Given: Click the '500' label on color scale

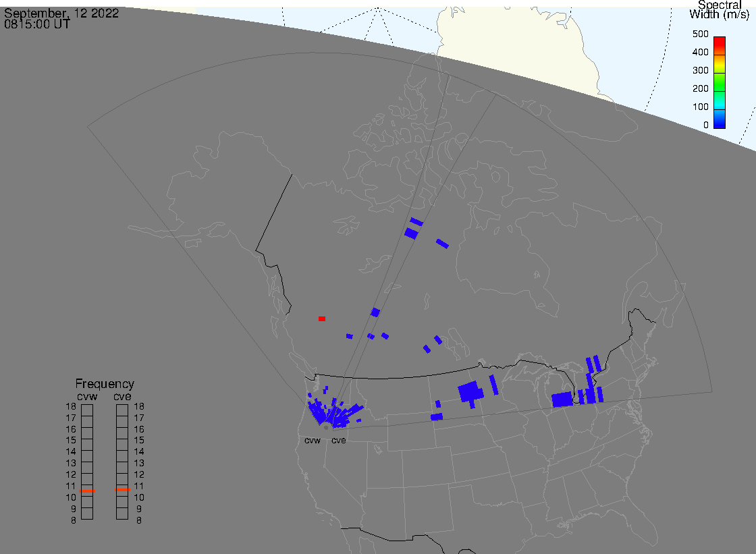Looking at the screenshot, I should coord(701,34).
